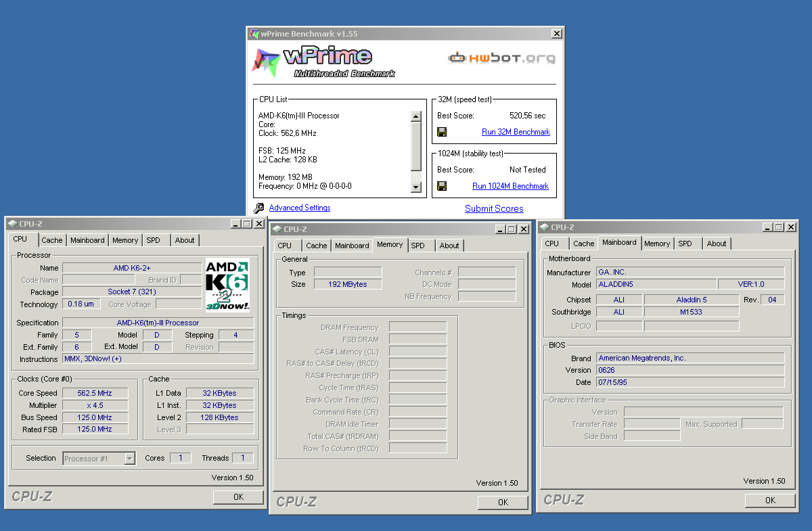The height and width of the screenshot is (531, 812).
Task: Click the CPU List scrollbar up arrow
Action: tap(416, 116)
